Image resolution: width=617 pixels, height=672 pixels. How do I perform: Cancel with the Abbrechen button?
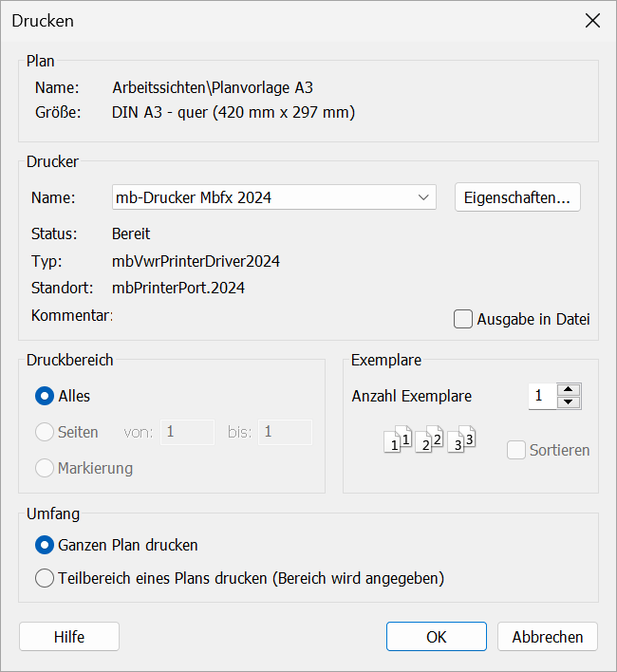click(x=548, y=637)
